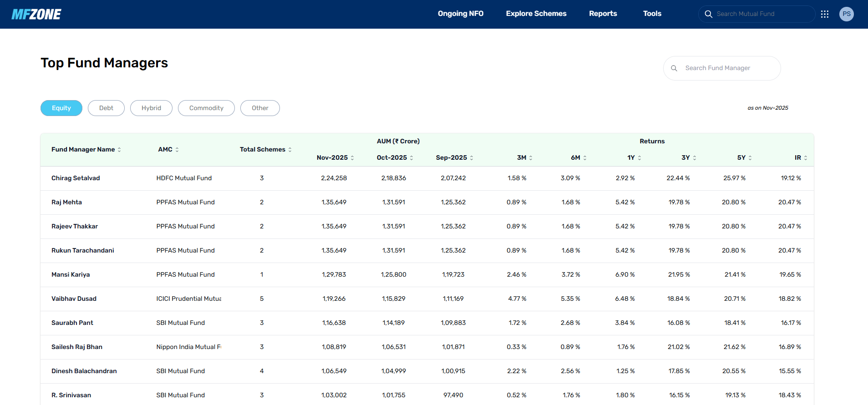The width and height of the screenshot is (868, 405).
Task: Open the Reports menu
Action: (x=603, y=14)
